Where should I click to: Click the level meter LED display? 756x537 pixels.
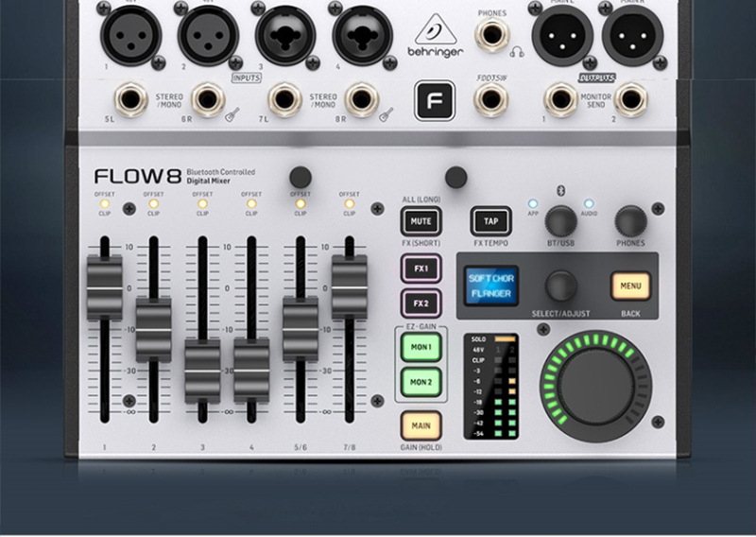click(x=491, y=386)
